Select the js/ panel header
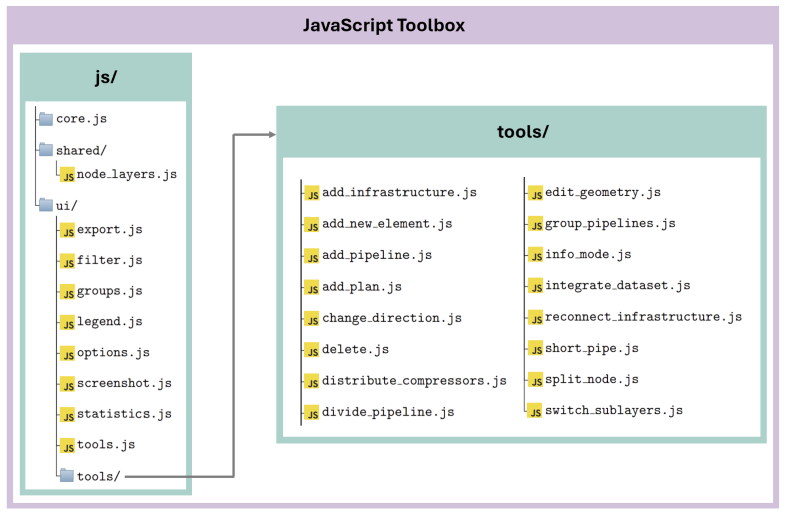 [106, 77]
